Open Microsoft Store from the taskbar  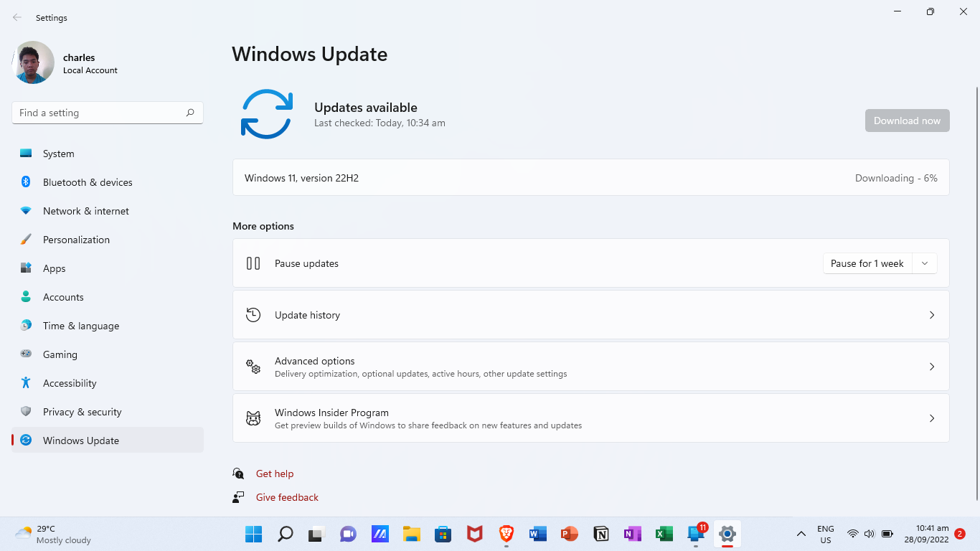pos(443,534)
